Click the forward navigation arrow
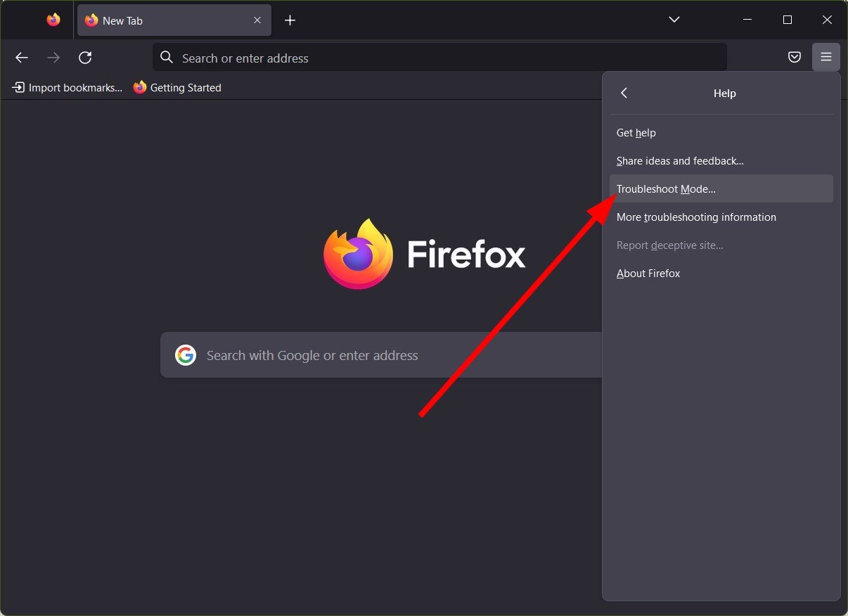The image size is (848, 616). (x=53, y=58)
